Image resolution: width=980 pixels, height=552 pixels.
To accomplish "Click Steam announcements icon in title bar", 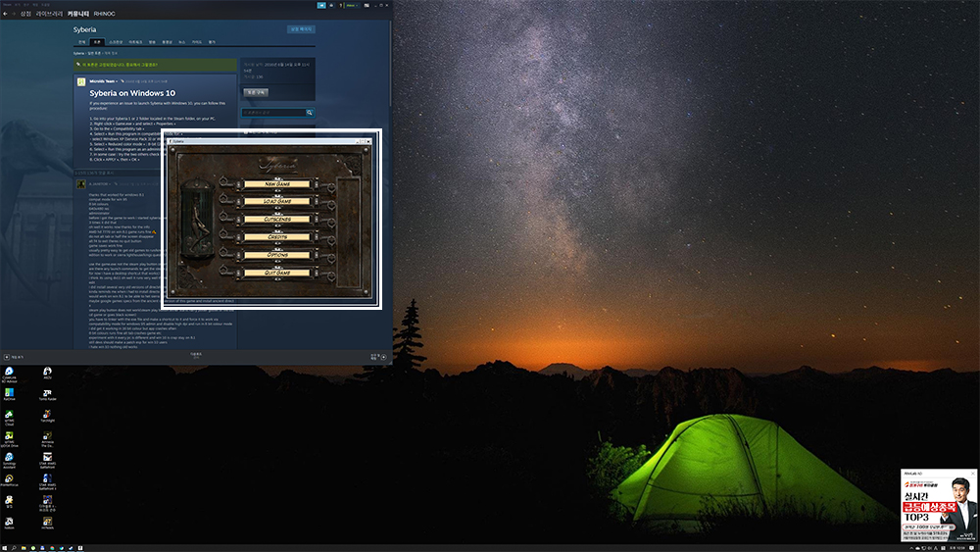I will coord(321,5).
